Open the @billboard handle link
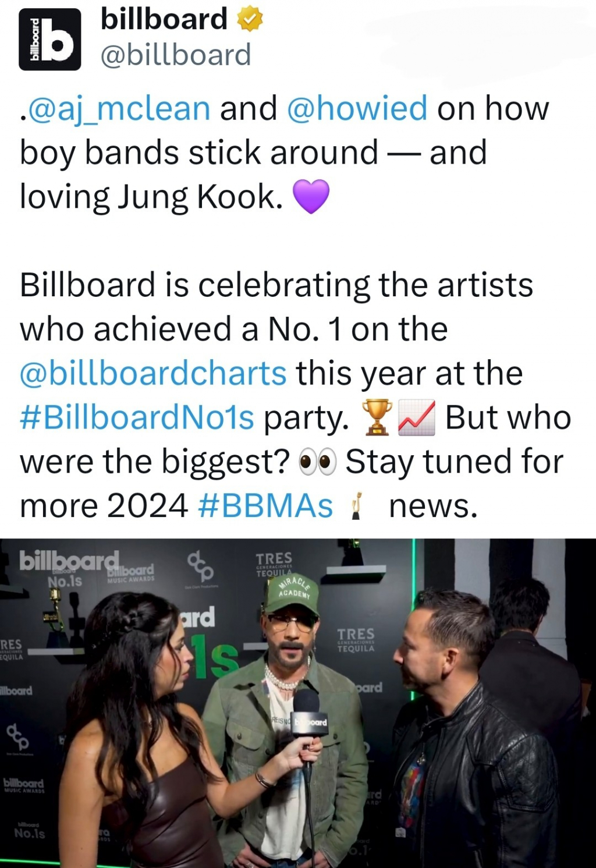596x868 pixels. [175, 55]
